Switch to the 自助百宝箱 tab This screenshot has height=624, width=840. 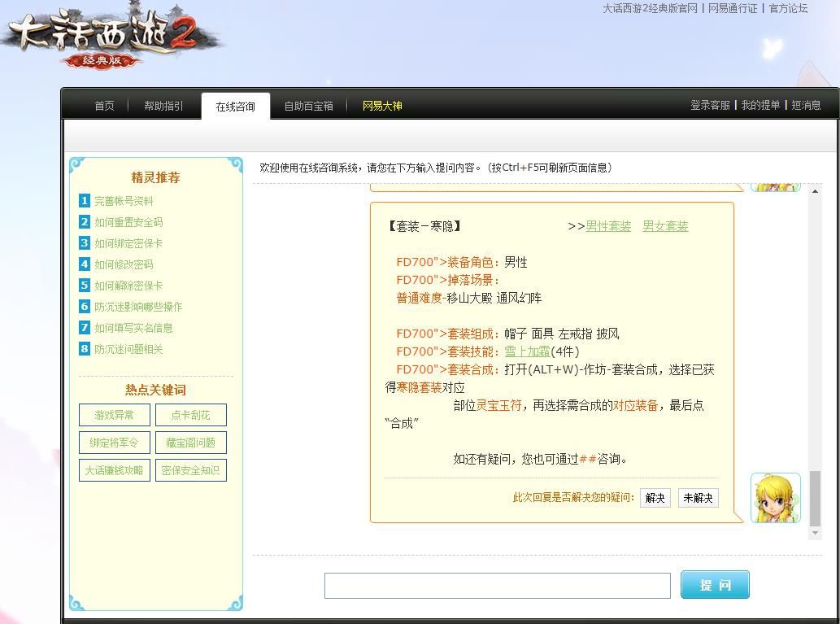(309, 106)
